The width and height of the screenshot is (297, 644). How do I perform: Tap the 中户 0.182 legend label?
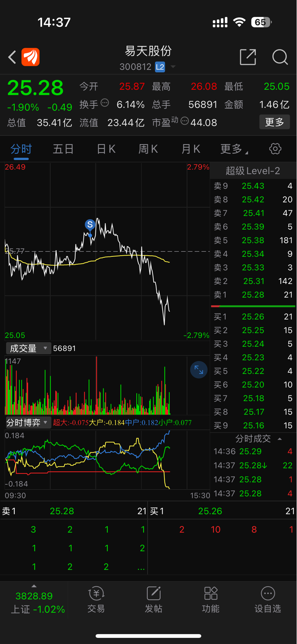141,423
